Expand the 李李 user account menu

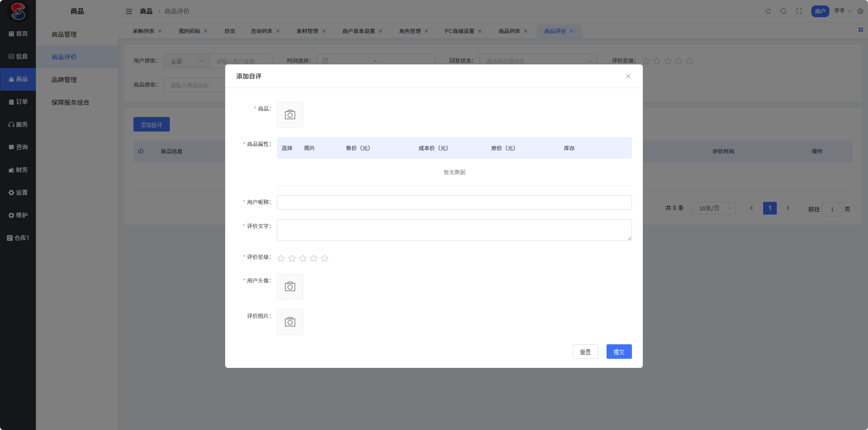tap(843, 11)
